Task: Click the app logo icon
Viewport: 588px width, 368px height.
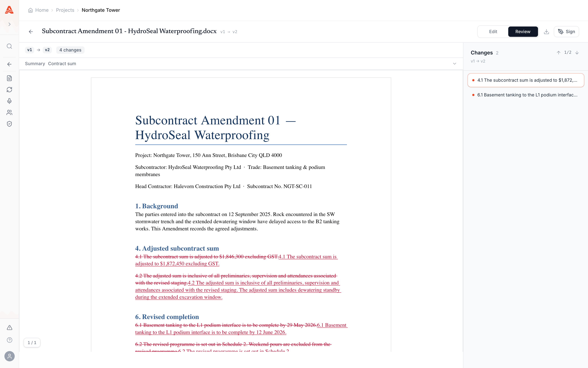Action: pos(9,10)
